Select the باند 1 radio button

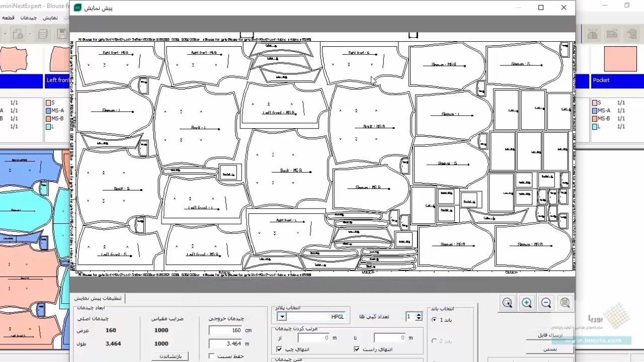click(x=434, y=320)
